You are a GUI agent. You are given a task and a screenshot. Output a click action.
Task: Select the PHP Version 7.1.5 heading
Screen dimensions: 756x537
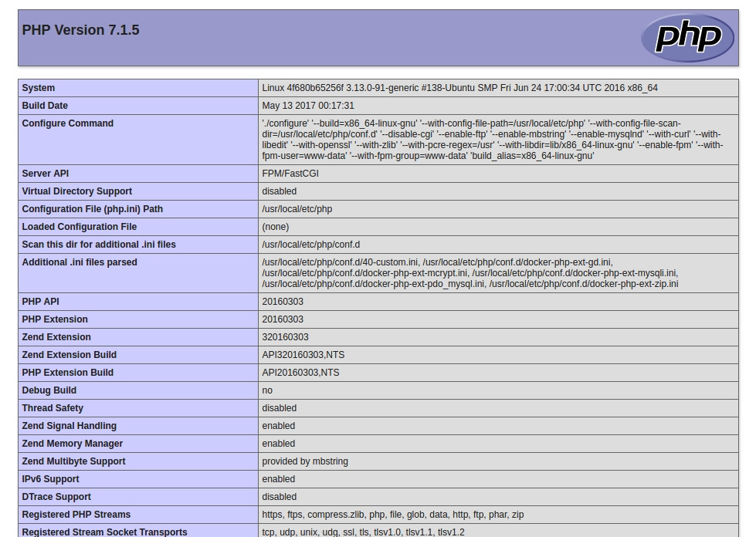coord(80,30)
